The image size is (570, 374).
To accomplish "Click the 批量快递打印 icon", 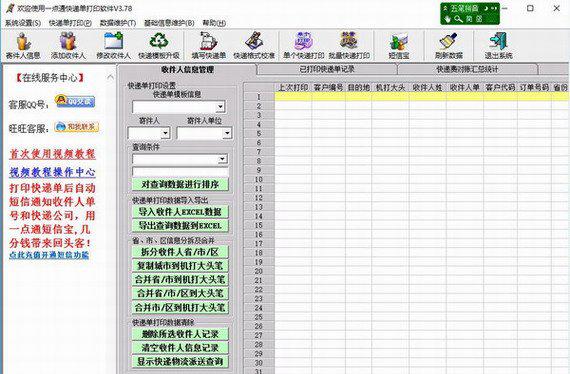I will 349,45.
